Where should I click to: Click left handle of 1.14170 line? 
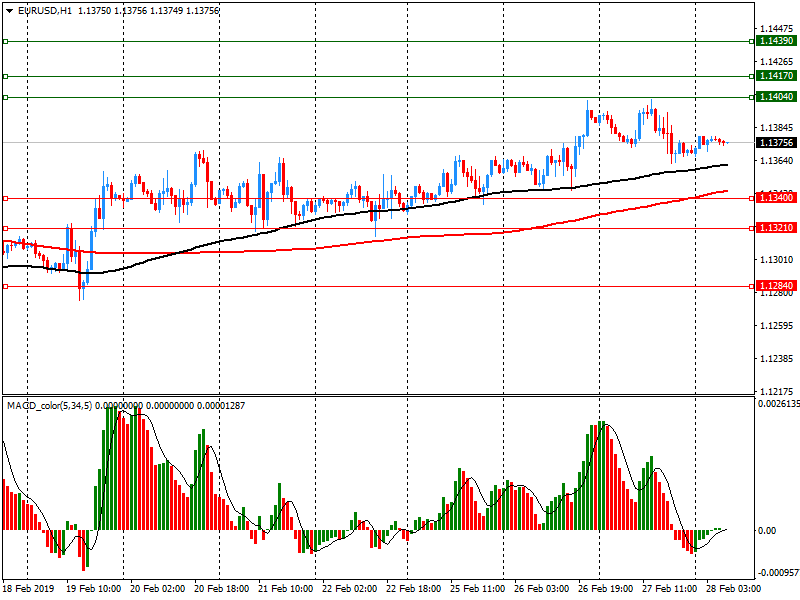[5, 76]
